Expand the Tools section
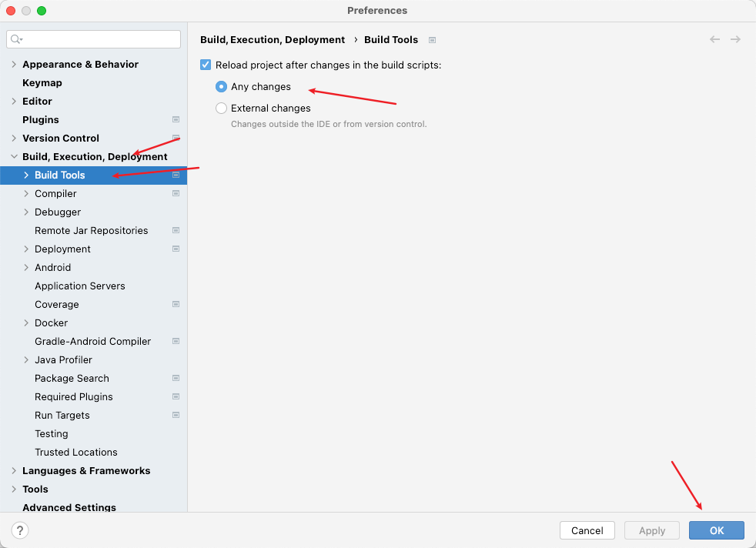756x548 pixels. [x=14, y=490]
